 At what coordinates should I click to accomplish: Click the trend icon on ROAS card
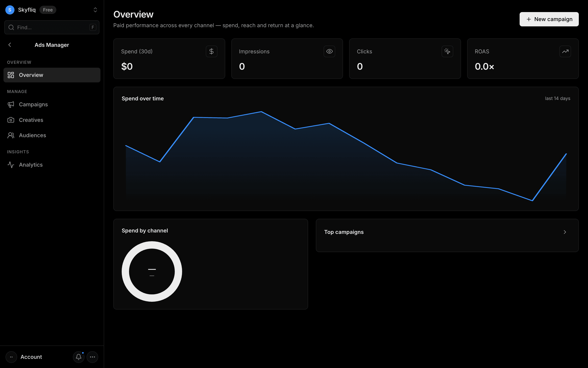point(565,51)
